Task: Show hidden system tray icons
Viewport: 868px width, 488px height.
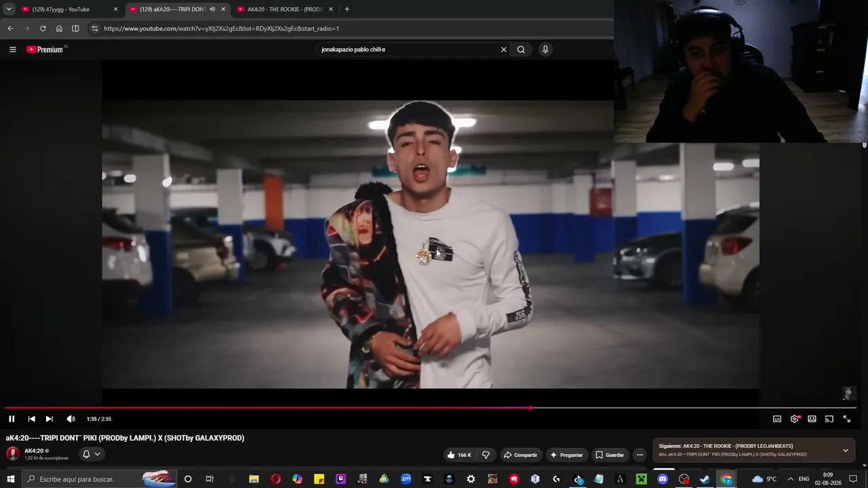Action: click(790, 479)
